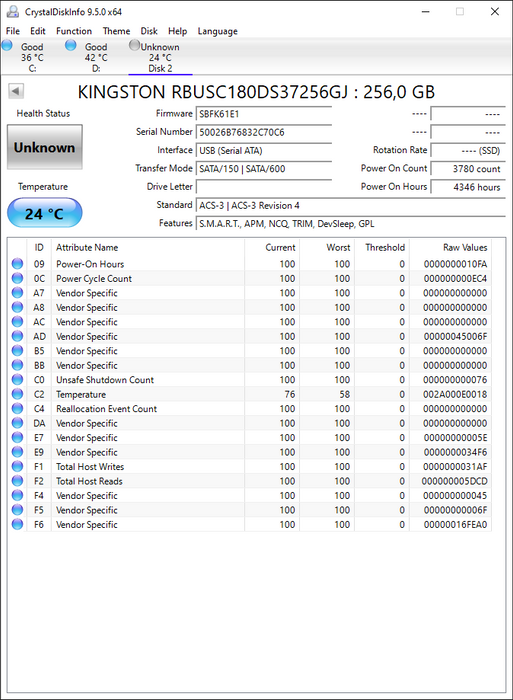The image size is (513, 700).
Task: Click the status orb for attribute A7
Action: pyautogui.click(x=17, y=293)
